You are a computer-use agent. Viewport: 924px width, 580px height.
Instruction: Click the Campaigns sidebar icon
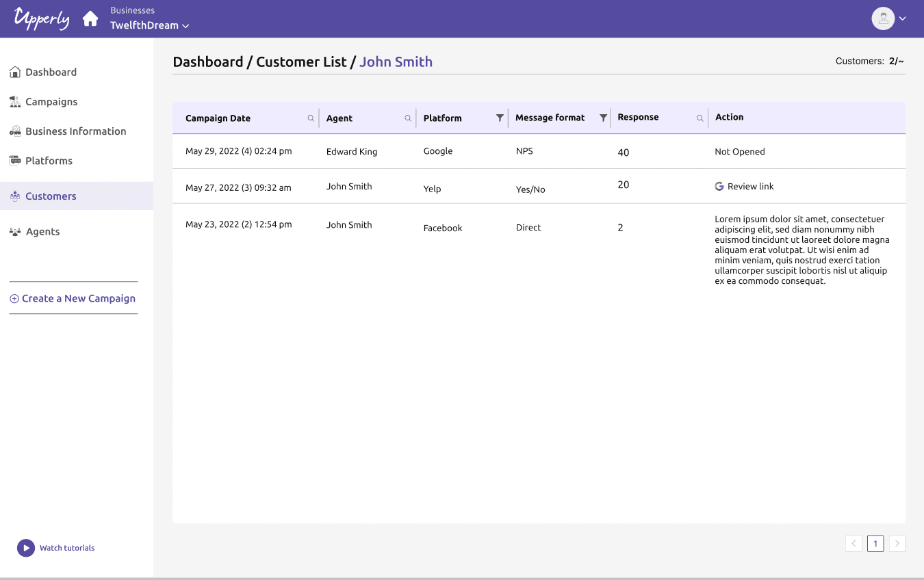(x=14, y=101)
